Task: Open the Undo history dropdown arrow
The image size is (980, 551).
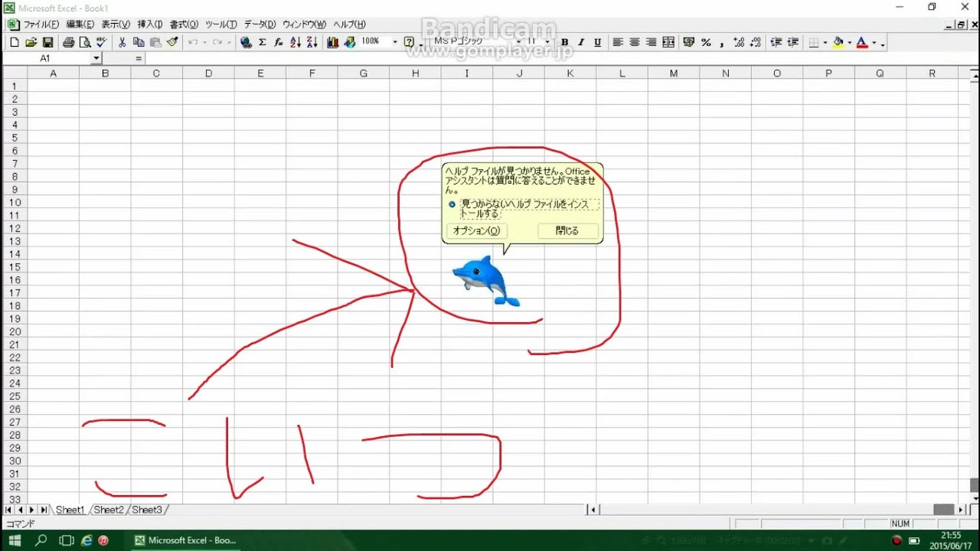Action: (x=204, y=43)
